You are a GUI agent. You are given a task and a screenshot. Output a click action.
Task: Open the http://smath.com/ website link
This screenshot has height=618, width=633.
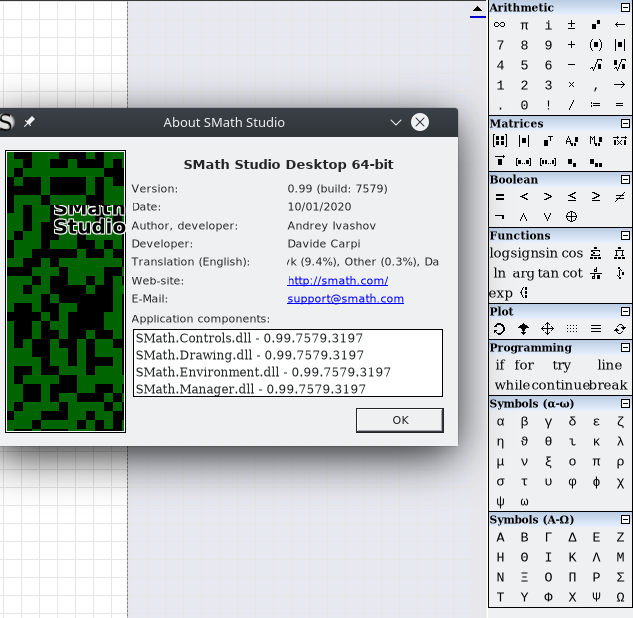pos(337,281)
